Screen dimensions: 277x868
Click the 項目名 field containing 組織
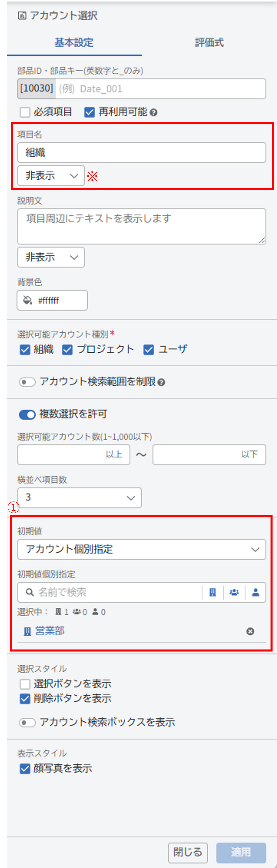coord(142,153)
